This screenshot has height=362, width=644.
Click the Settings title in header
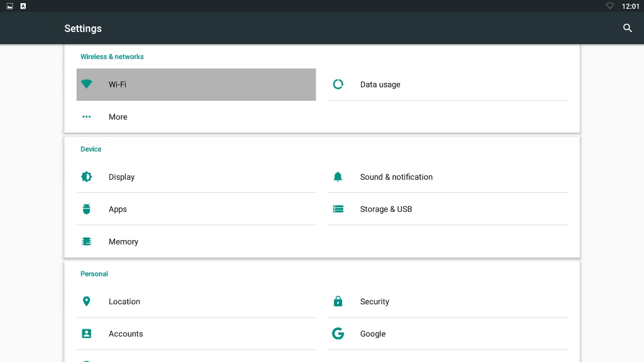pyautogui.click(x=83, y=28)
